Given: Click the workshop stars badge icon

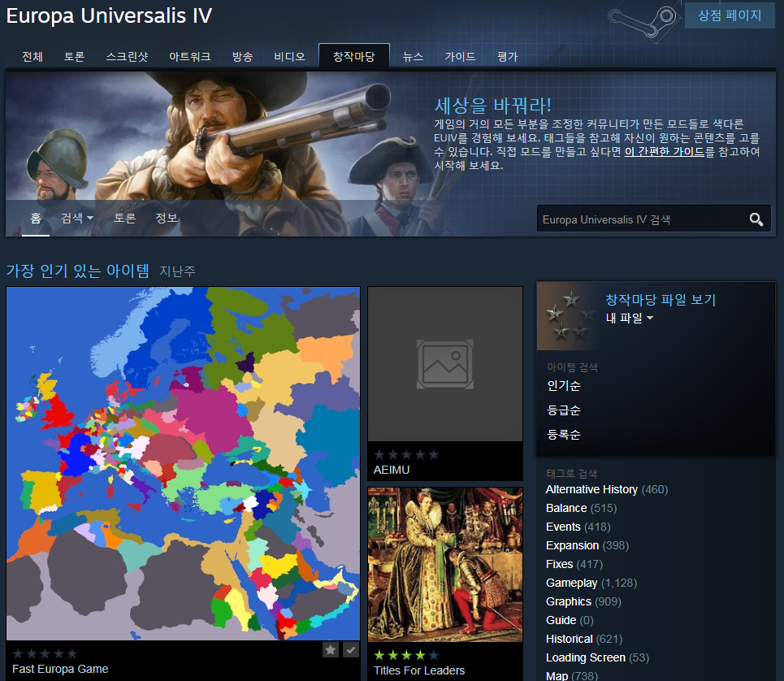Looking at the screenshot, I should tap(569, 316).
